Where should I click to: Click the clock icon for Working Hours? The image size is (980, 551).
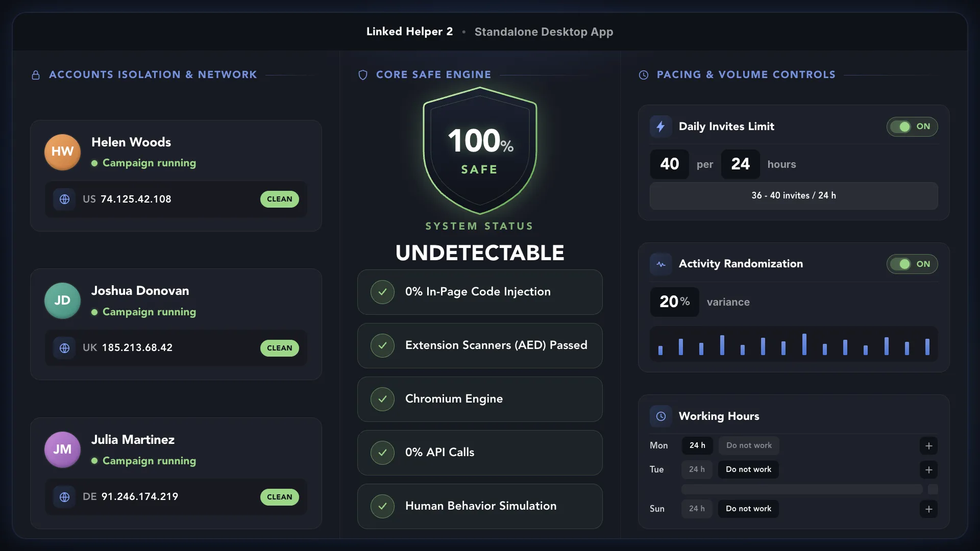click(660, 416)
